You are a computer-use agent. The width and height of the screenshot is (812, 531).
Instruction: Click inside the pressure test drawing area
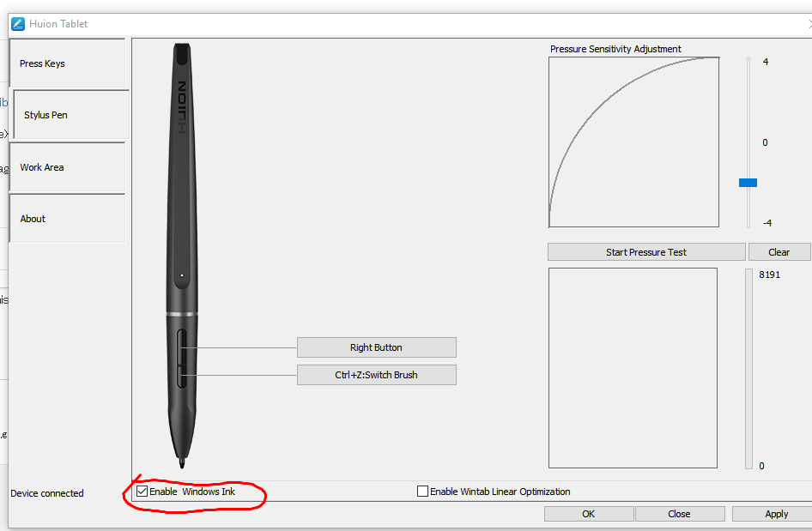coord(633,368)
